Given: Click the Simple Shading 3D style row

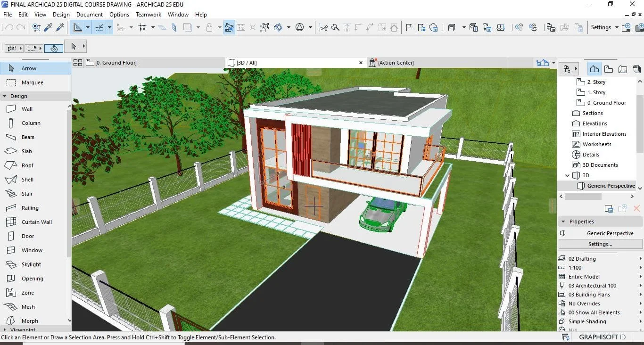Looking at the screenshot, I should pos(600,321).
